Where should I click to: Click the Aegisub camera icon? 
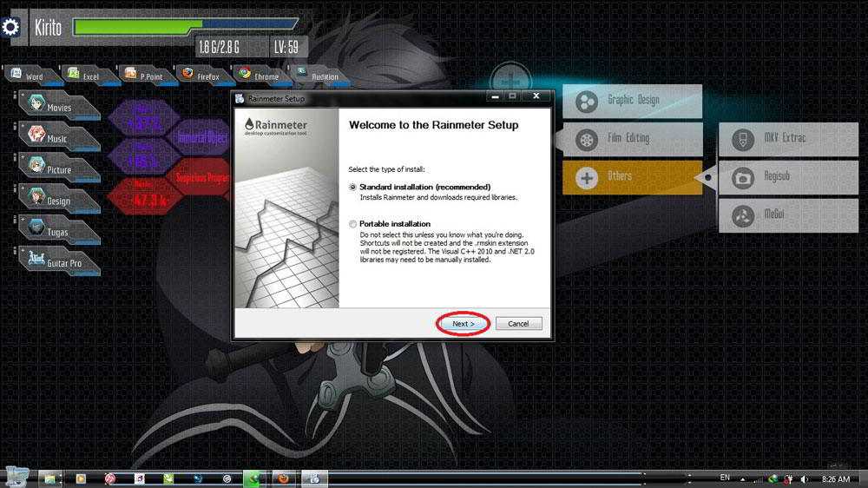point(742,177)
